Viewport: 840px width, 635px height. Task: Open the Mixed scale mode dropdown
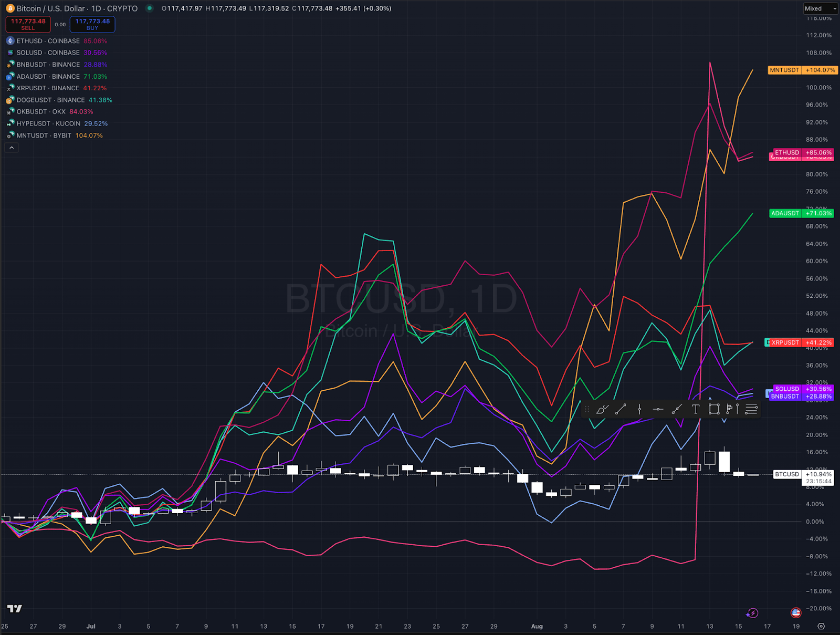tap(820, 8)
